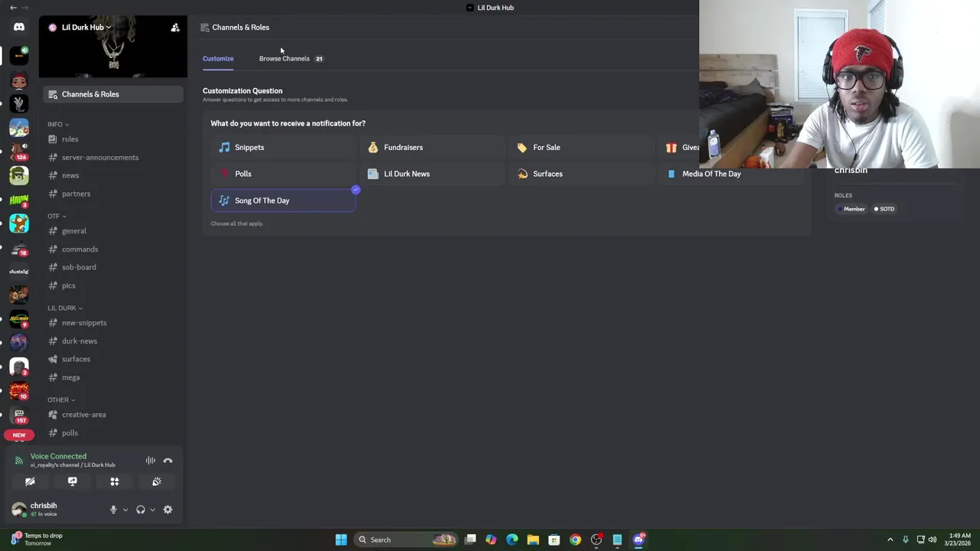The image size is (980, 551).
Task: Open the general channel
Action: (113, 231)
